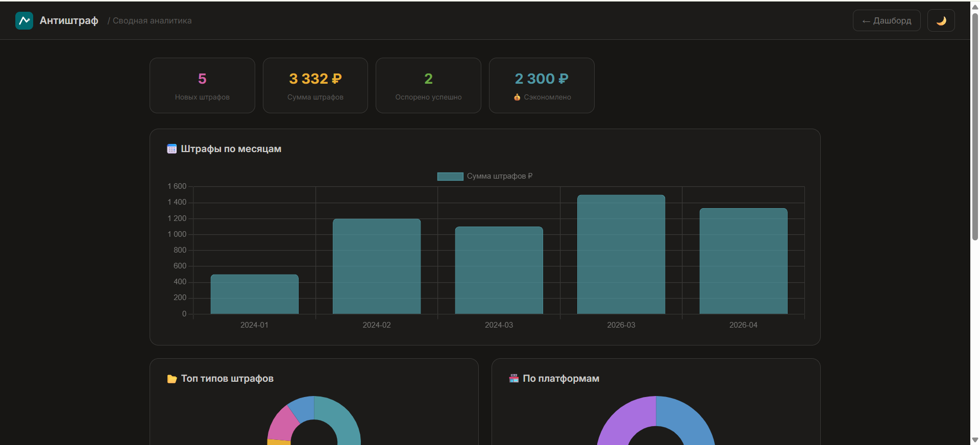Select the 2026-03 bar in the chart
Screen dimensions: 980x445
(x=621, y=255)
